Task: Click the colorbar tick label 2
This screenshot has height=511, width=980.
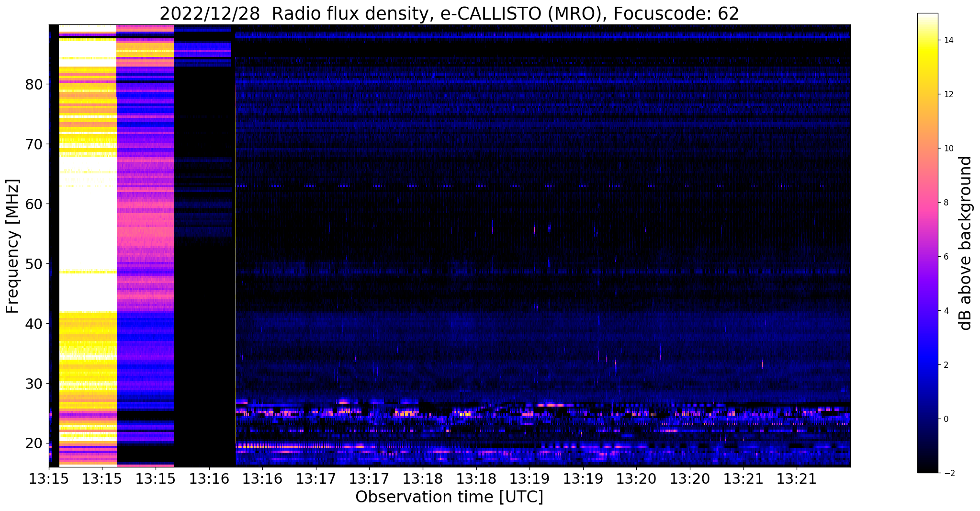Action: point(946,365)
